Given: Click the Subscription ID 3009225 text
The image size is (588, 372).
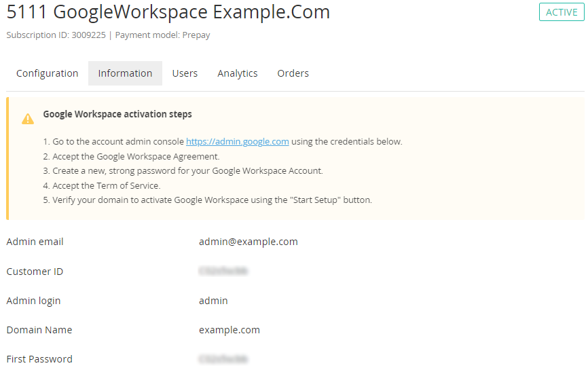Looking at the screenshot, I should pyautogui.click(x=56, y=35).
